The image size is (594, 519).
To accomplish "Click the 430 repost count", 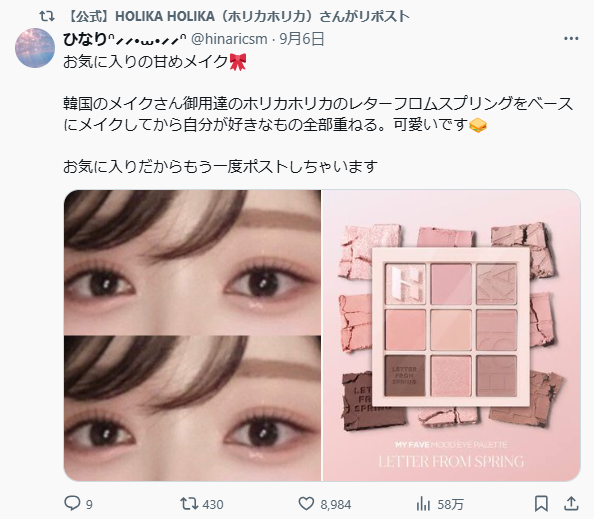I will pyautogui.click(x=213, y=504).
